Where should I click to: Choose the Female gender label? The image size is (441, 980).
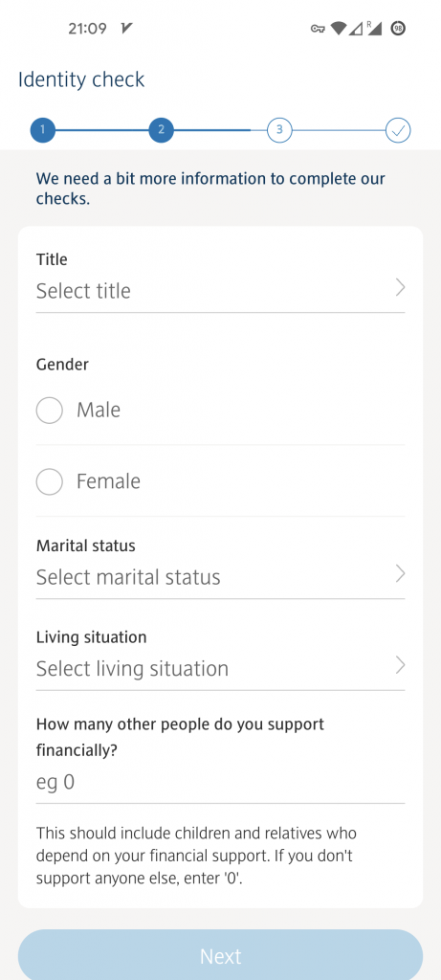[x=108, y=481]
